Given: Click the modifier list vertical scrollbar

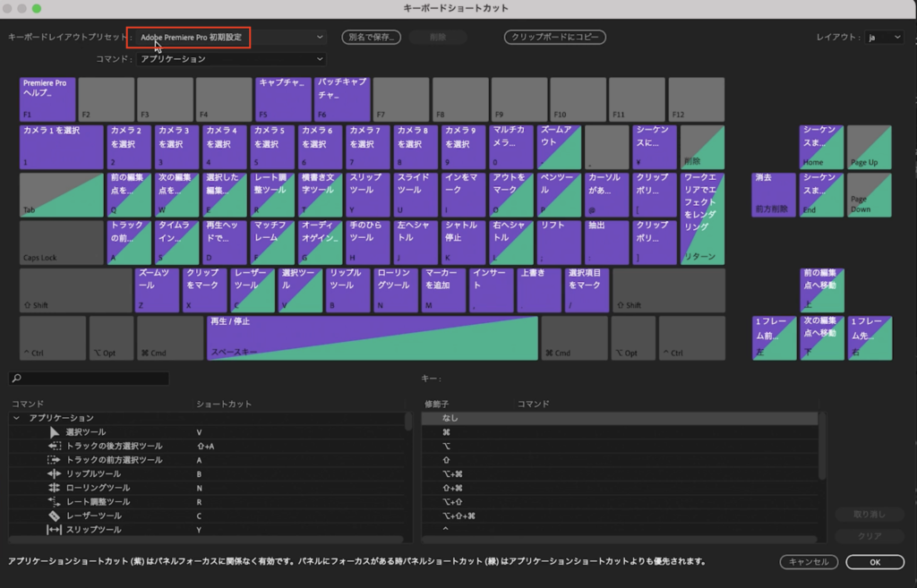Looking at the screenshot, I should point(822,447).
